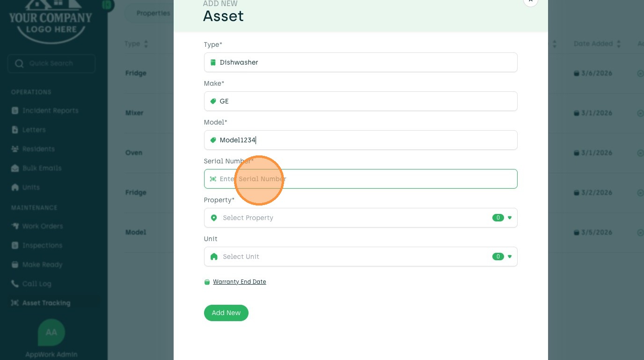Click the Warranty End Date calendar icon

tap(207, 282)
